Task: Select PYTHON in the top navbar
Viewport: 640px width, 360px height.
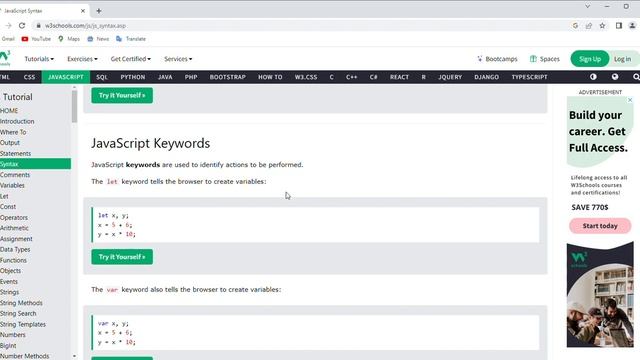Action: (133, 77)
